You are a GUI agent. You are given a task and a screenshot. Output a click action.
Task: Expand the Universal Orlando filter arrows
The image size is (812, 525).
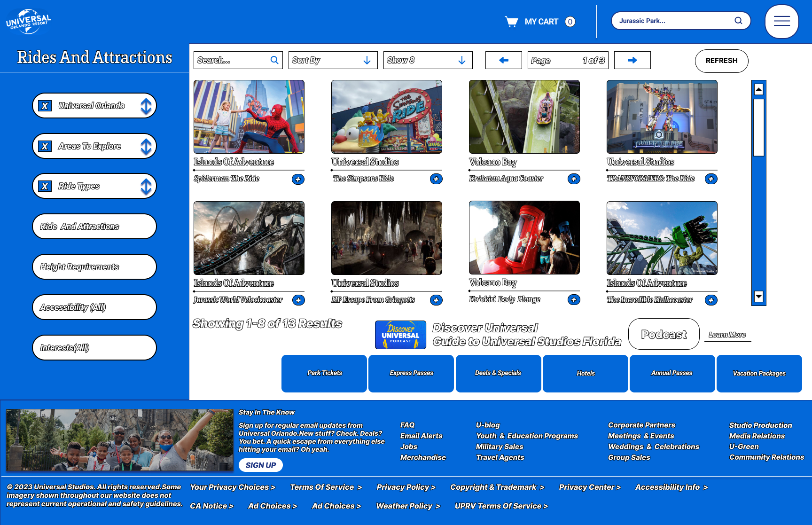coord(146,106)
